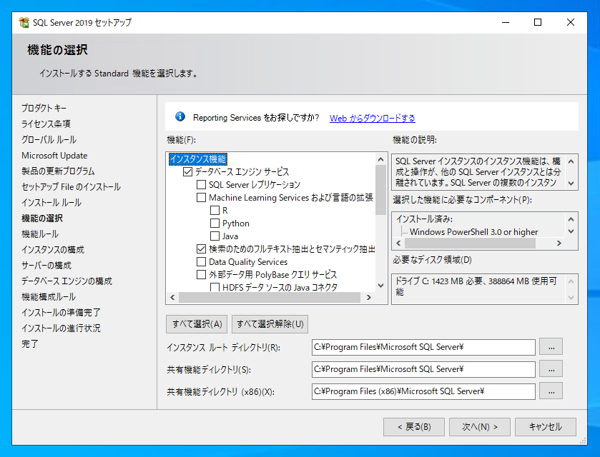Click the feature list scroll-up arrow
This screenshot has width=600, height=457.
tap(381, 159)
